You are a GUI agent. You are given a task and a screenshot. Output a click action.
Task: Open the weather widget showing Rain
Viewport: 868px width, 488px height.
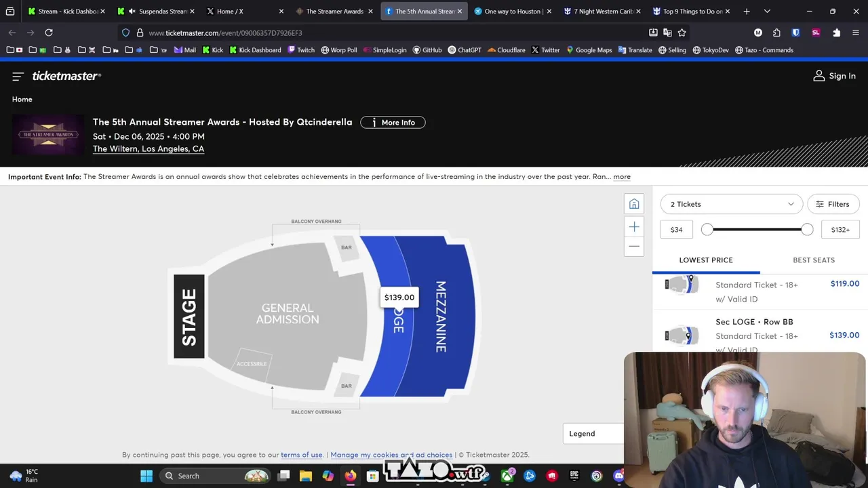pos(24,476)
